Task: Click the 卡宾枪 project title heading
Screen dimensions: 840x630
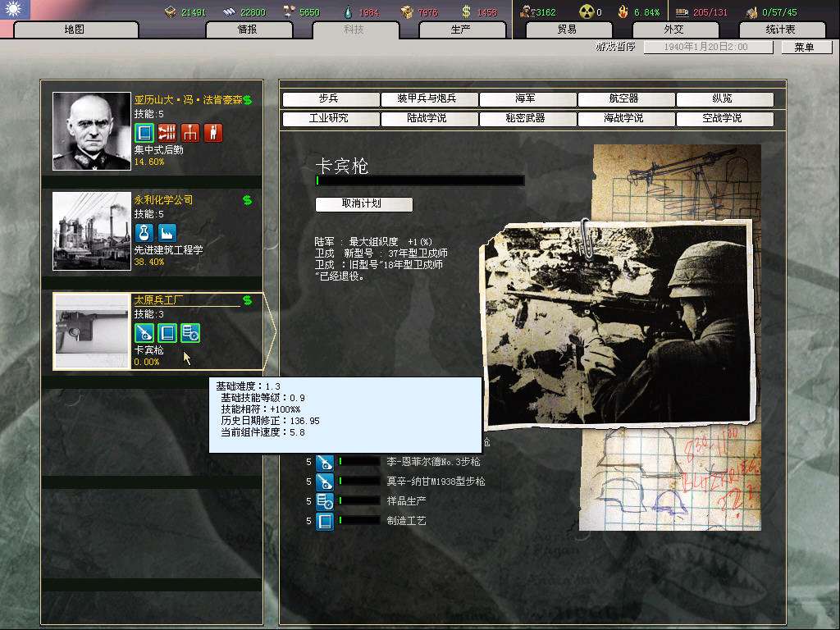Action: click(x=342, y=166)
